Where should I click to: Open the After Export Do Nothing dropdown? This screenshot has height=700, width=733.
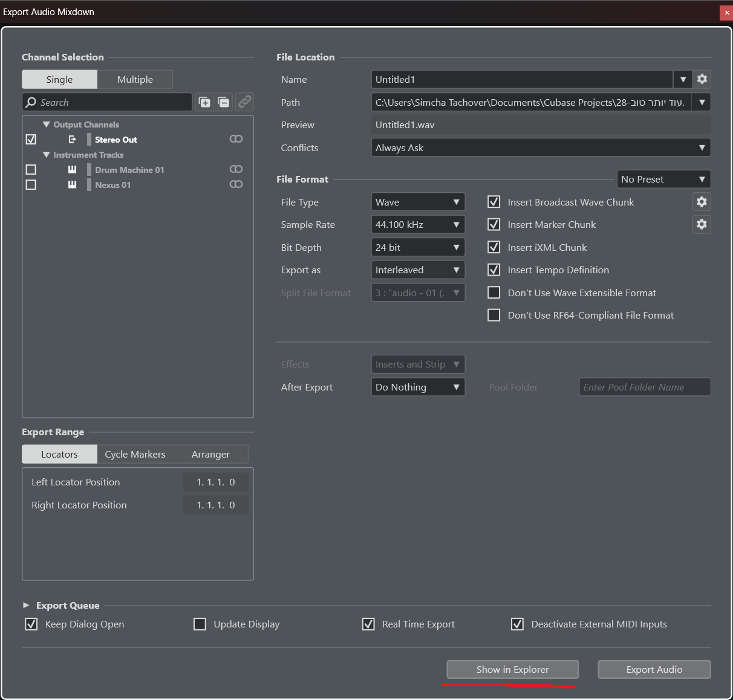pyautogui.click(x=418, y=387)
